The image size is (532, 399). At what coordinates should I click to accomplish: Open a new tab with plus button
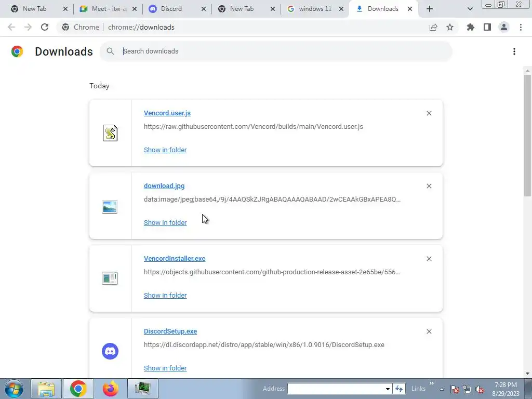click(x=430, y=9)
